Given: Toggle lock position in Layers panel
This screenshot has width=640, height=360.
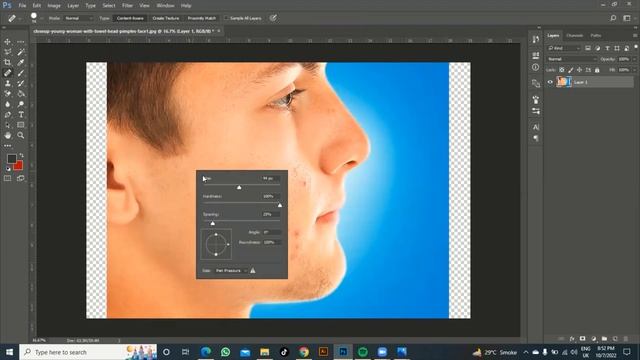Looking at the screenshot, I should [x=579, y=70].
